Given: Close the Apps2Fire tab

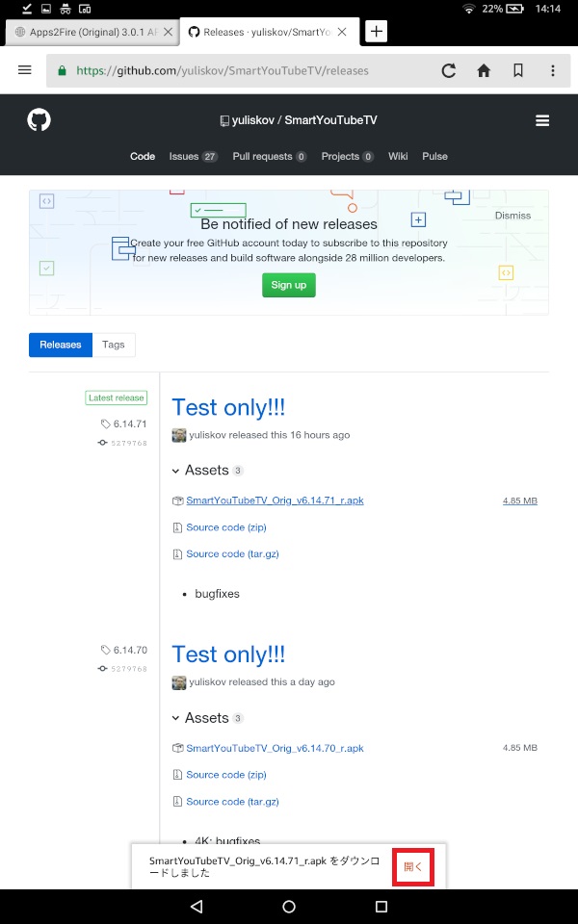Looking at the screenshot, I should 168,32.
